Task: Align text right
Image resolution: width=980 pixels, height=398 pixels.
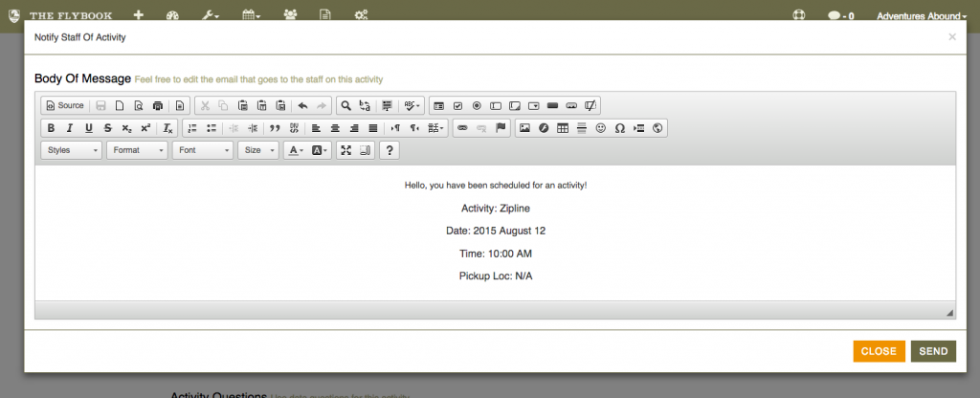Action: [354, 128]
